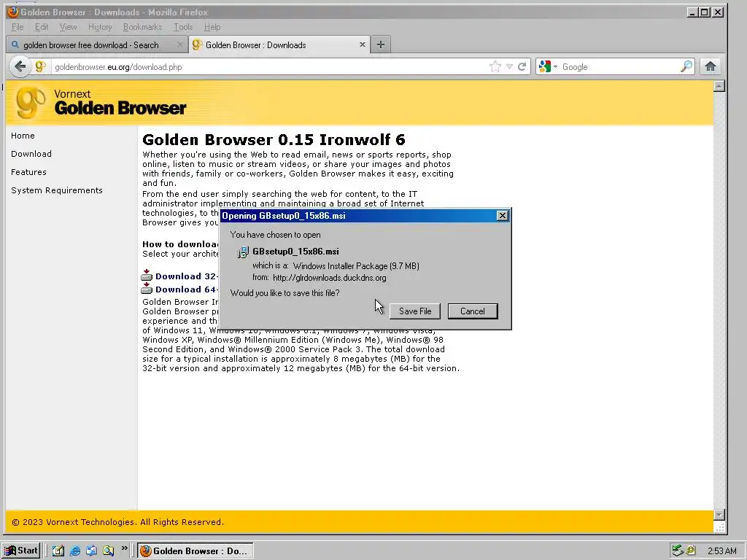Open the Bookmarks menu
The image size is (747, 560).
click(x=142, y=27)
